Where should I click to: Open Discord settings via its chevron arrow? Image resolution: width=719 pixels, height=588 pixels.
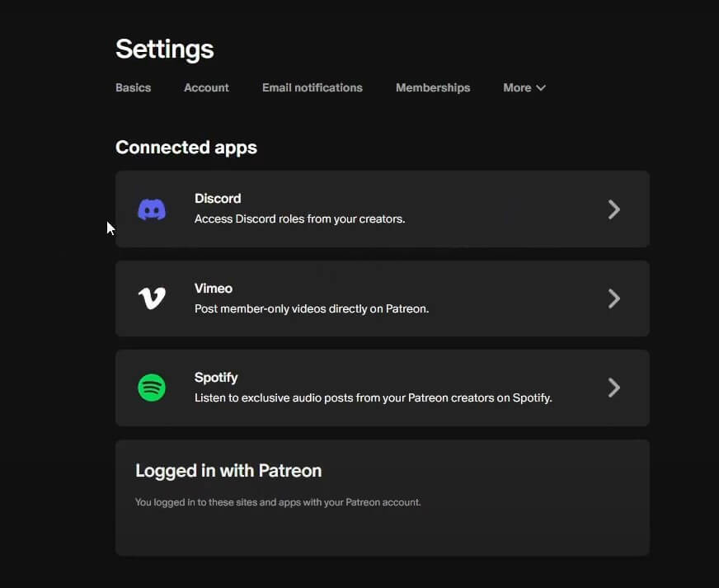614,209
